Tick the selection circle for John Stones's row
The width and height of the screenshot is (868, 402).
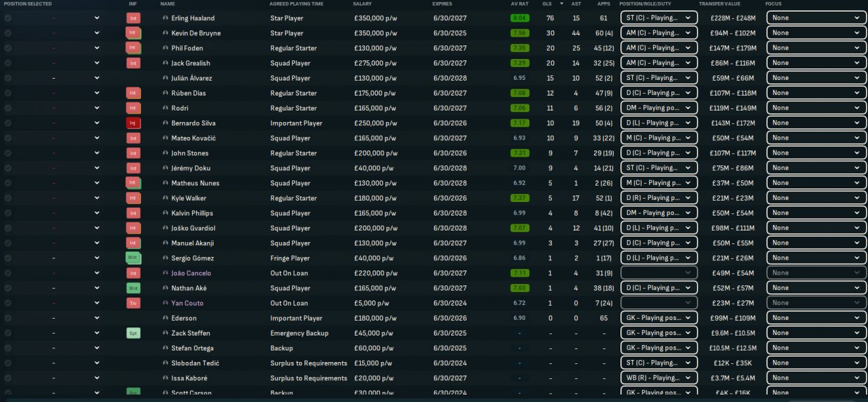pyautogui.click(x=7, y=153)
